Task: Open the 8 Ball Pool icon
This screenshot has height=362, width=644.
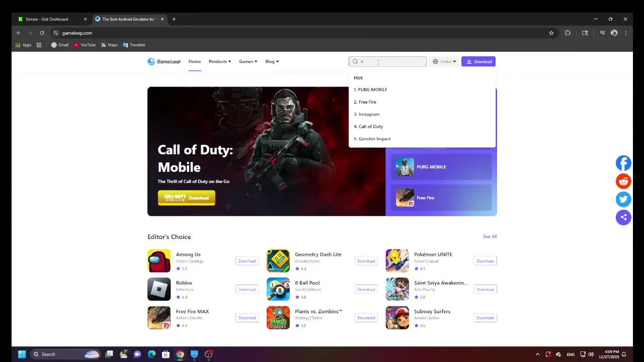Action: tap(278, 289)
